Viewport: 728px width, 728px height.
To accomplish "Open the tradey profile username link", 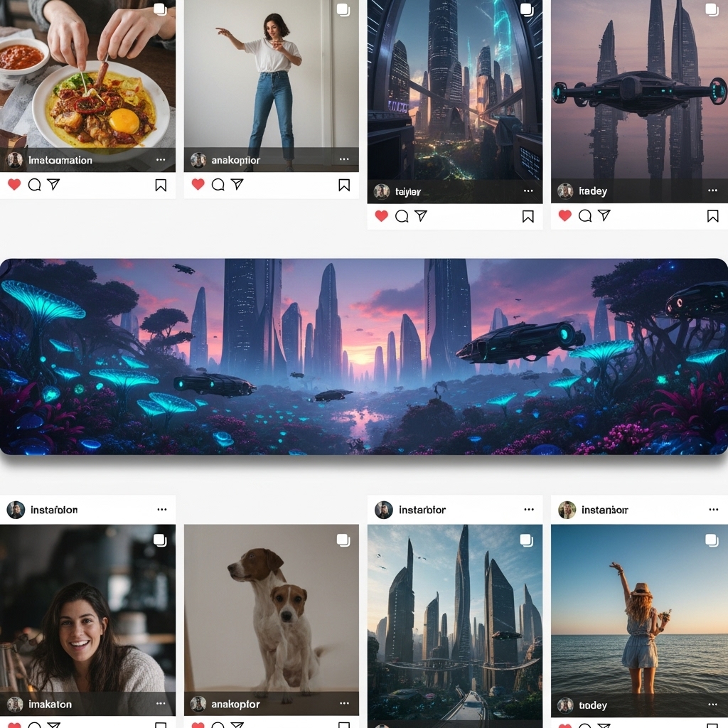I will click(x=592, y=191).
